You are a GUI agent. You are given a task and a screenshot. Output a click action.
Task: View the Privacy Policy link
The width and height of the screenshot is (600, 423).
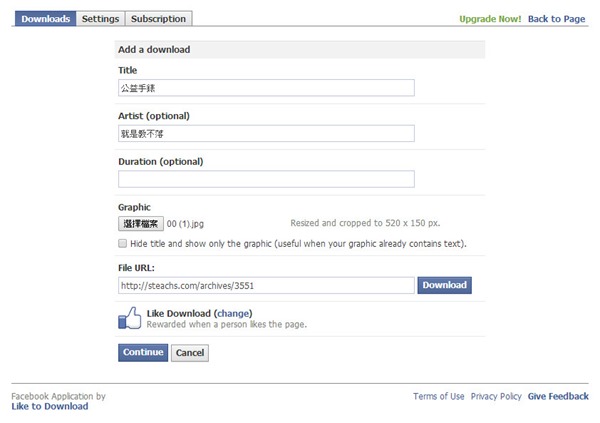point(496,396)
